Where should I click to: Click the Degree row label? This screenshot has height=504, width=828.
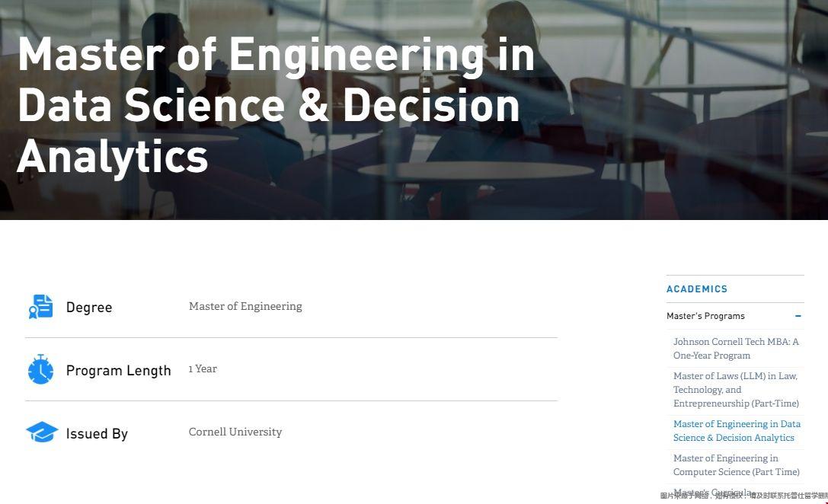[x=89, y=308]
